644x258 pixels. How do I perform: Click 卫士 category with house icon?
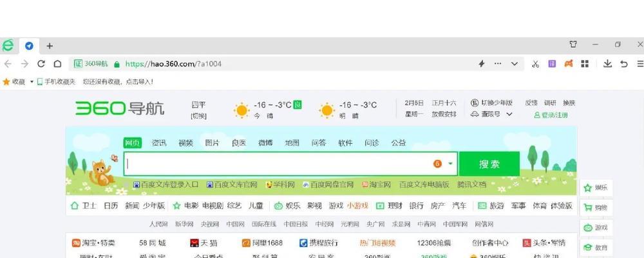84,206
